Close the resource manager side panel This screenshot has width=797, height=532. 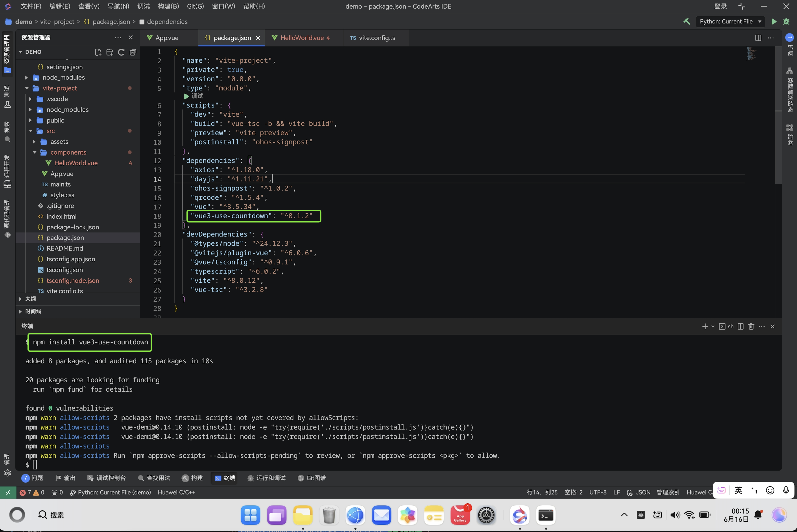[x=131, y=37]
